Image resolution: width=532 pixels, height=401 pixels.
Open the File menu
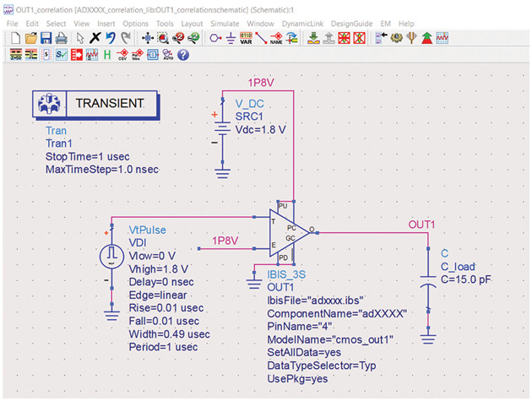(12, 24)
